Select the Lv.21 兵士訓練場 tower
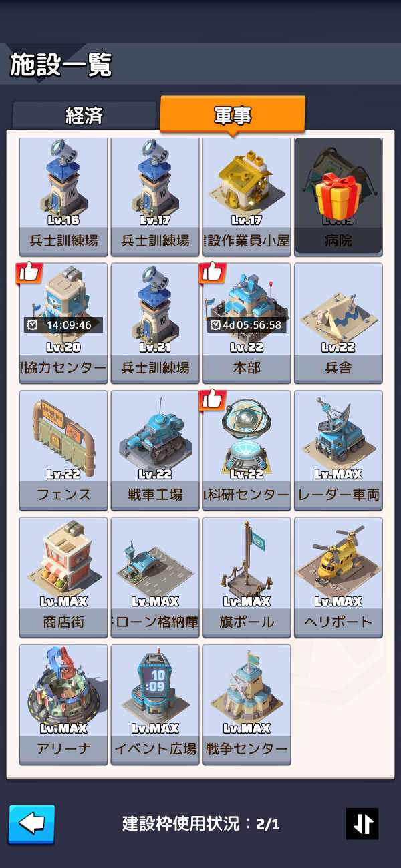The width and height of the screenshot is (401, 868). [155, 322]
